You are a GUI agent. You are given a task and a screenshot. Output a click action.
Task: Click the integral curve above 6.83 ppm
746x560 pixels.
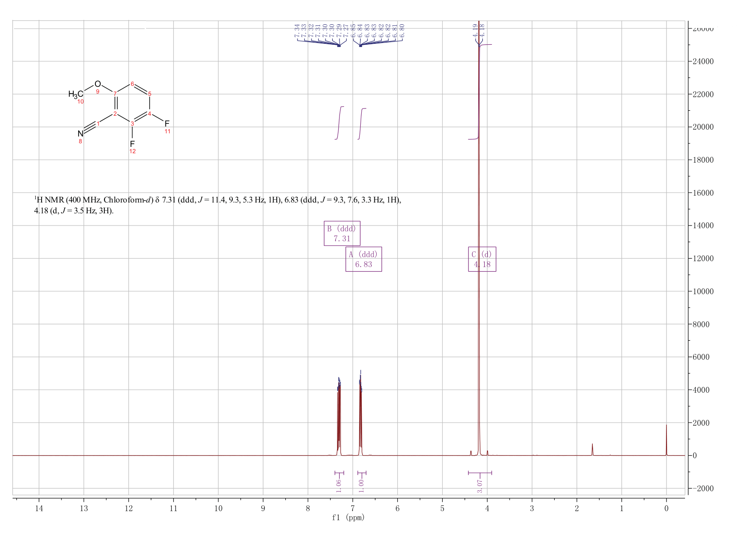362,123
